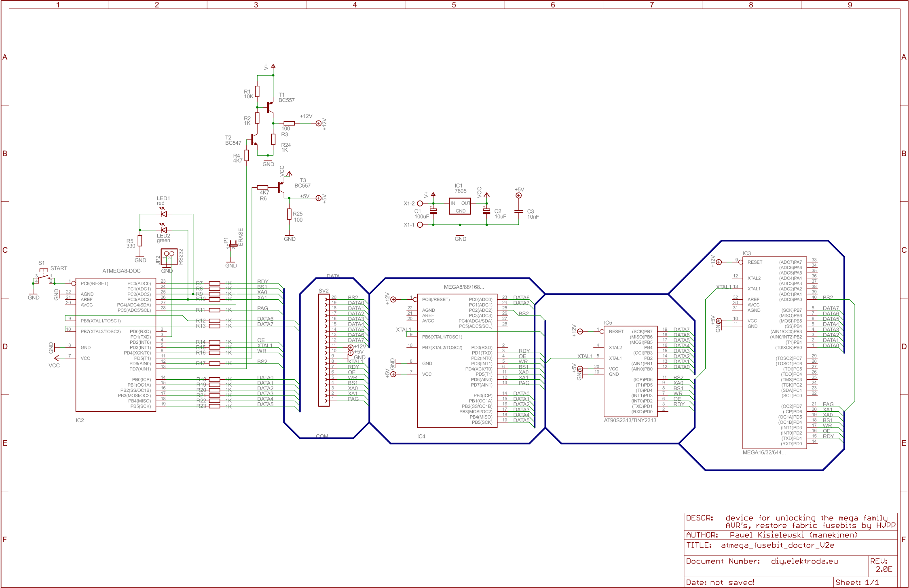The image size is (909, 588).
Task: Select the C3 10nF capacitor
Action: (x=518, y=211)
